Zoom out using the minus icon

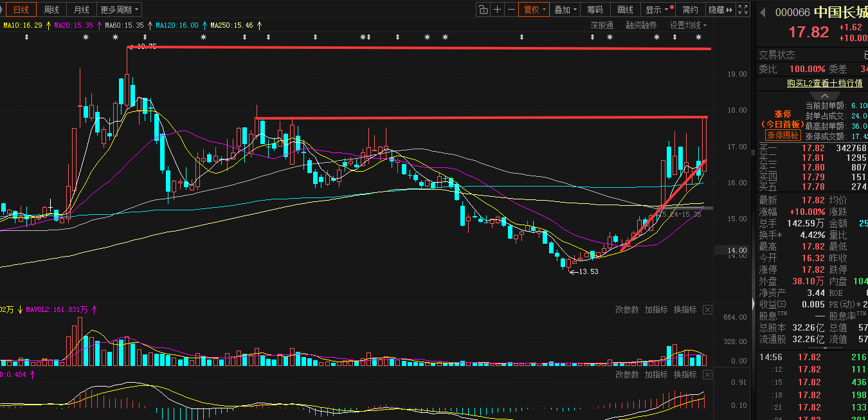coord(511,10)
